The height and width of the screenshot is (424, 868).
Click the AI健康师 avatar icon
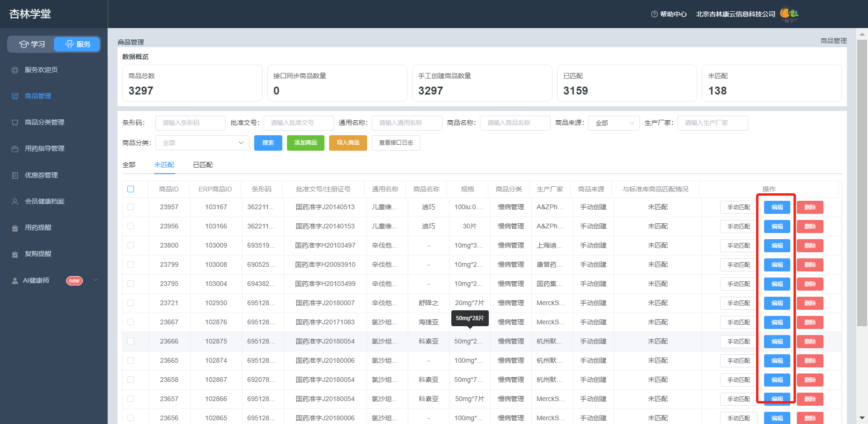point(15,281)
